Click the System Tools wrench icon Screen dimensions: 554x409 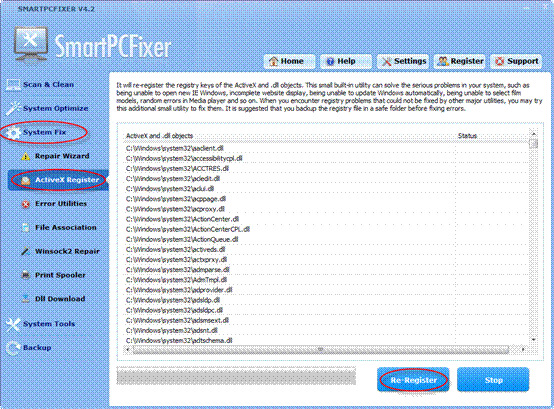tap(13, 324)
